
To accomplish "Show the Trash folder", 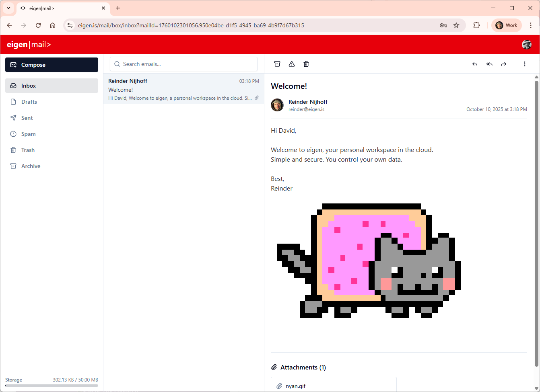I will pyautogui.click(x=28, y=150).
